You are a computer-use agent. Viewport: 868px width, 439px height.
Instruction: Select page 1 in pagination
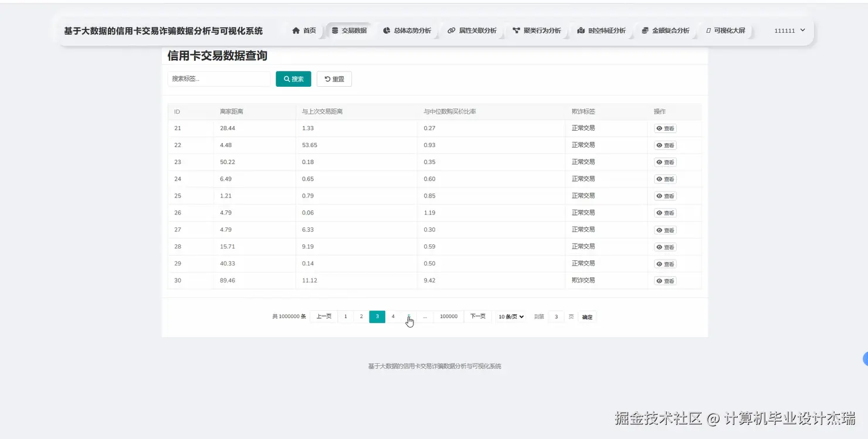(x=345, y=317)
